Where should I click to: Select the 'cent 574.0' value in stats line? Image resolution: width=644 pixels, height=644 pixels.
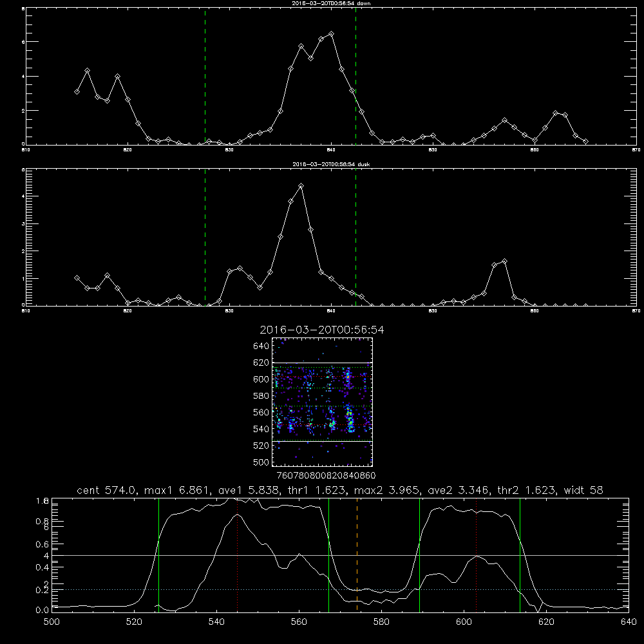(x=107, y=490)
